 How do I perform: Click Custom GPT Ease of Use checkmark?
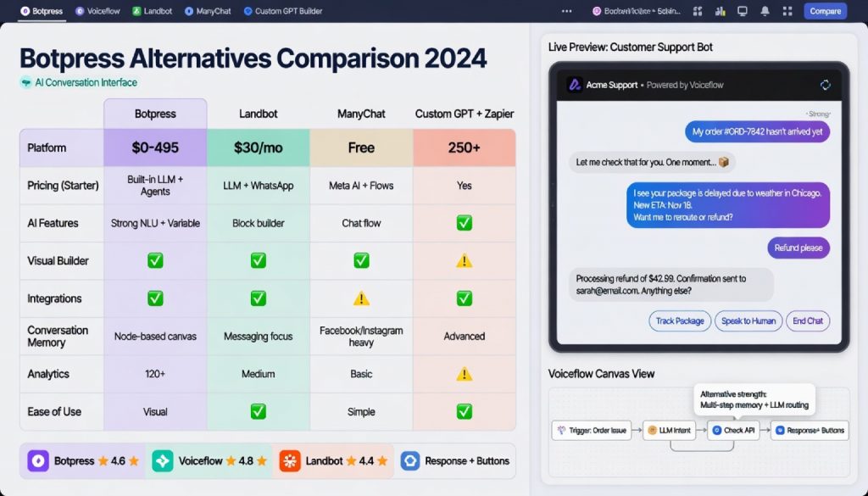(x=464, y=411)
